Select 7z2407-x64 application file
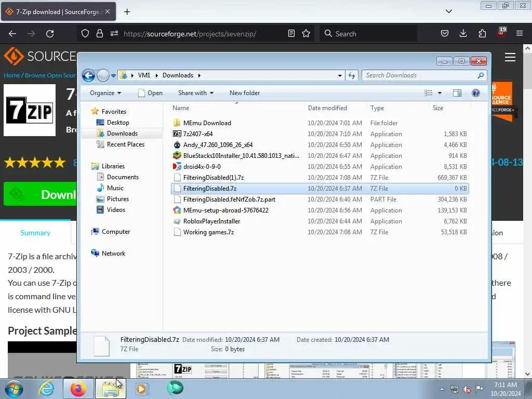Viewport: 532px width, 399px height. pos(320,134)
